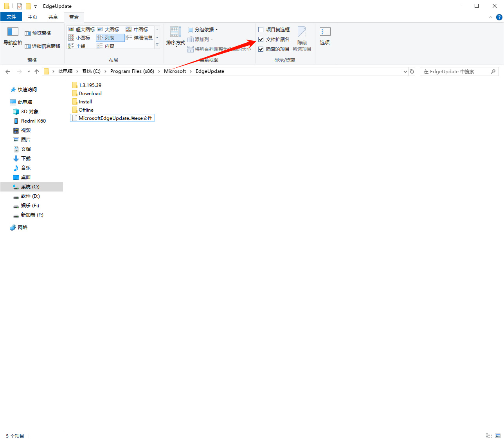Open the quick access toolbar dropdown
This screenshot has height=441, width=504.
click(x=35, y=6)
